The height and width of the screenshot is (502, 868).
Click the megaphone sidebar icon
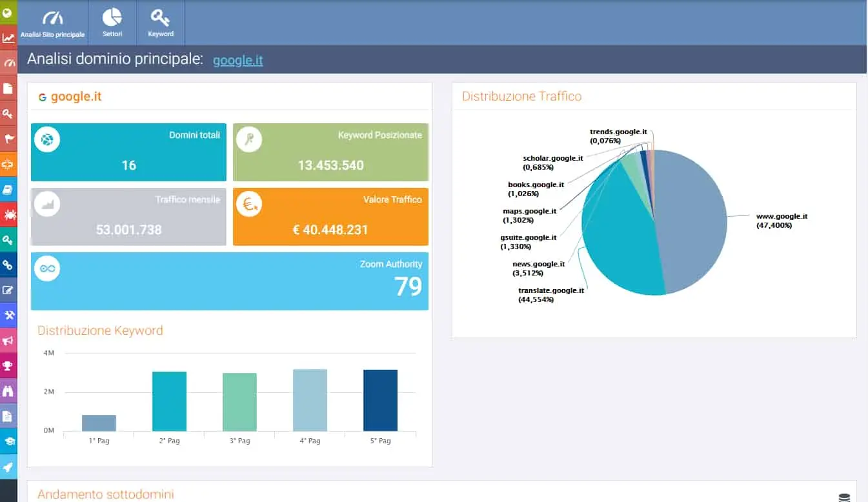[8, 340]
